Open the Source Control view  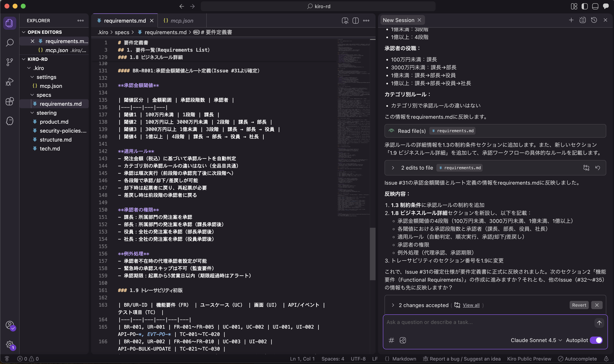click(10, 62)
